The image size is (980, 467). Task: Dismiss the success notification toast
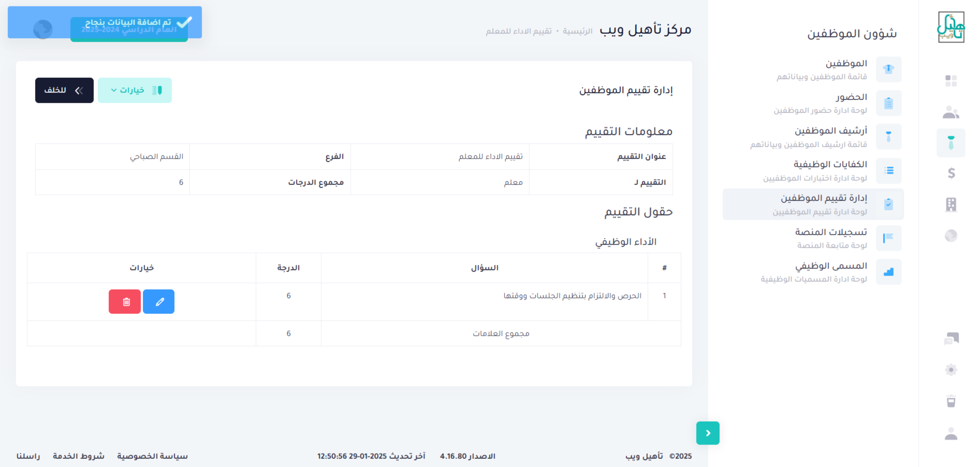click(x=105, y=22)
